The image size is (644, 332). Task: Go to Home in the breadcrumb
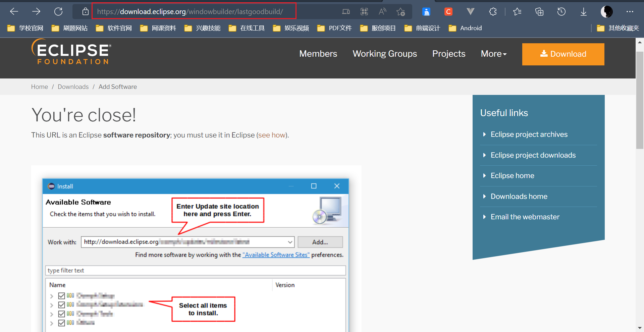pos(40,87)
